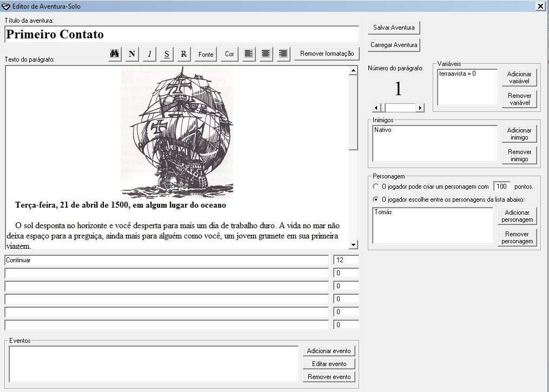Select terraavista = 0 in variables list
The width and height of the screenshot is (549, 392).
click(457, 74)
